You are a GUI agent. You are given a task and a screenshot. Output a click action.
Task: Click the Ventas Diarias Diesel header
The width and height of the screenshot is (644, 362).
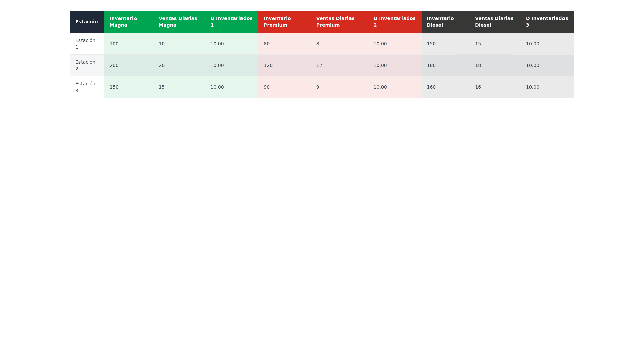click(494, 21)
